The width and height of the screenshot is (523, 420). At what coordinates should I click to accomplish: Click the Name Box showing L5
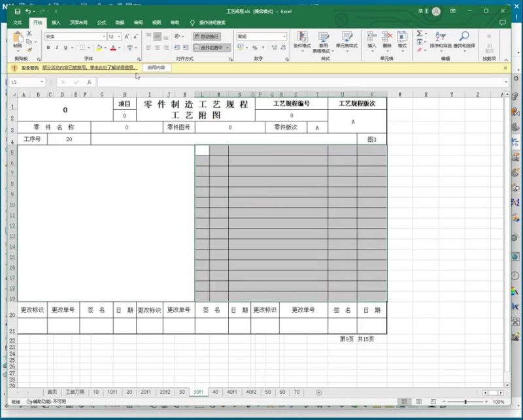[x=24, y=82]
